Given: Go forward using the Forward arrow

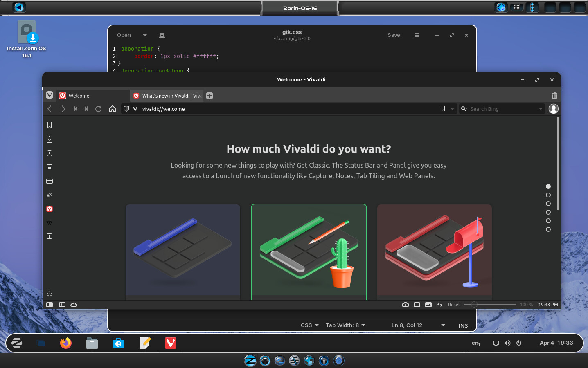Looking at the screenshot, I should tap(63, 109).
